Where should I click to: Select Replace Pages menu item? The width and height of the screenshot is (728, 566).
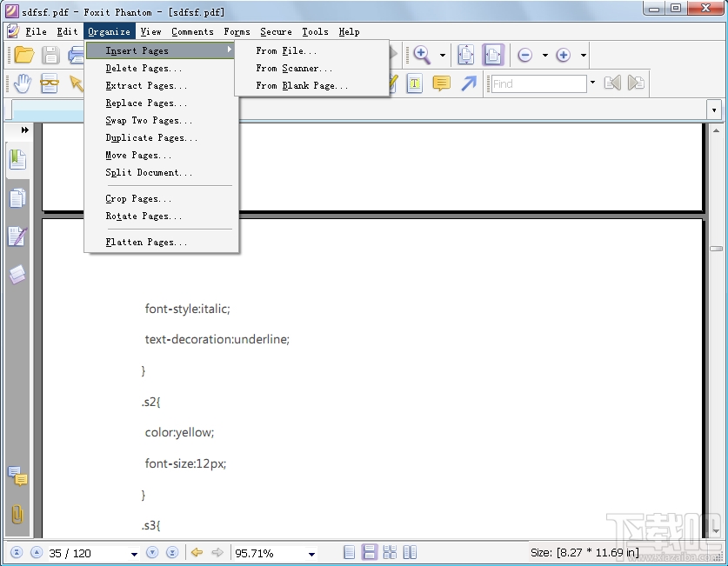click(x=161, y=103)
